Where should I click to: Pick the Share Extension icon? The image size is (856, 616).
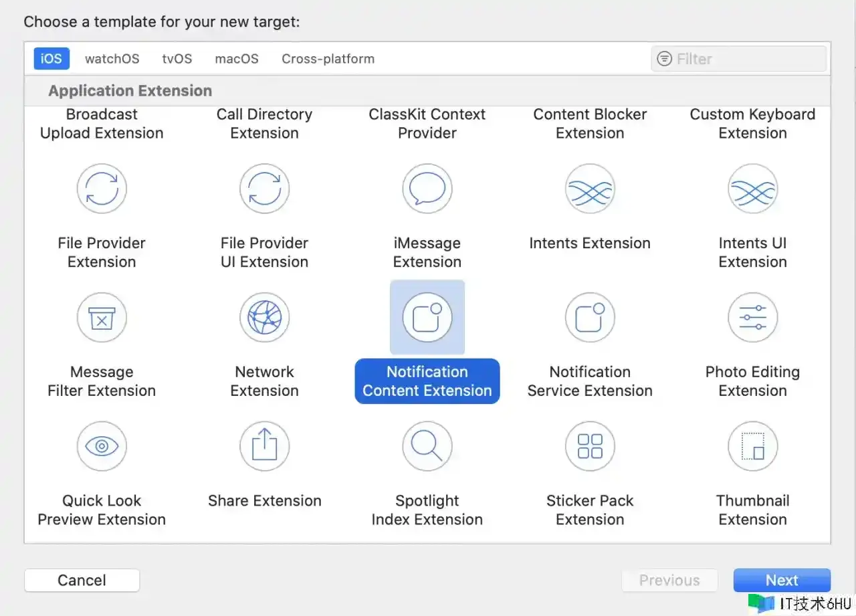(x=264, y=446)
